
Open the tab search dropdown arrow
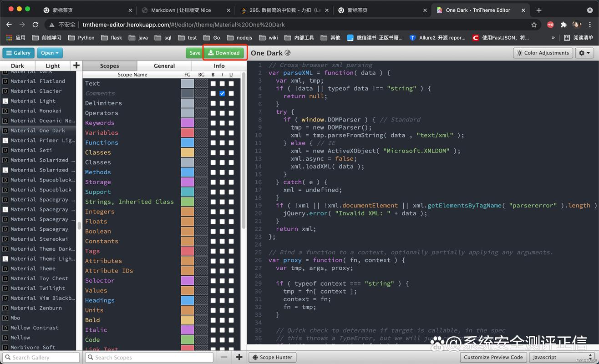click(590, 10)
